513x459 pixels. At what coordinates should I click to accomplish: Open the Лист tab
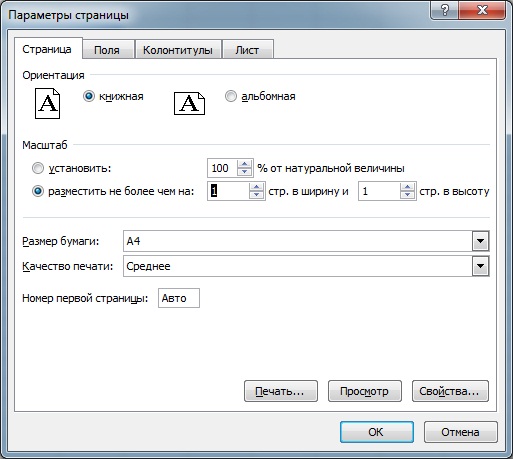coord(247,50)
